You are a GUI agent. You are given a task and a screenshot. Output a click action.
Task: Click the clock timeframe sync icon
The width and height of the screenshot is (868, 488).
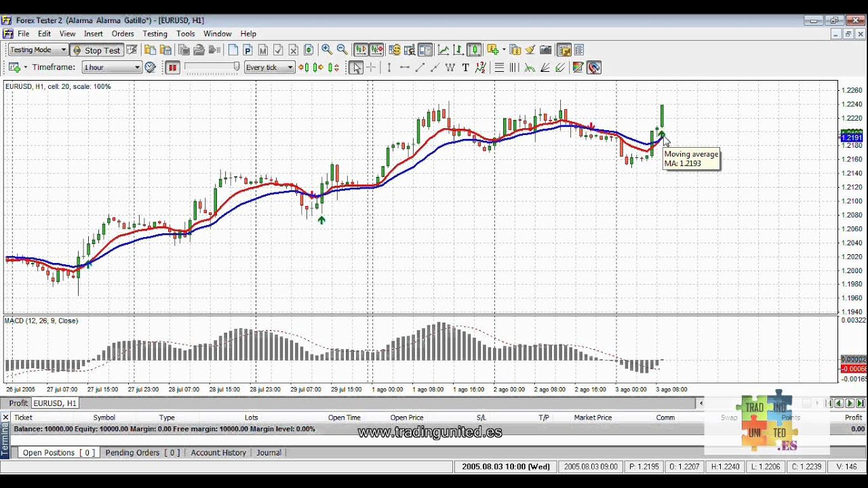point(151,67)
